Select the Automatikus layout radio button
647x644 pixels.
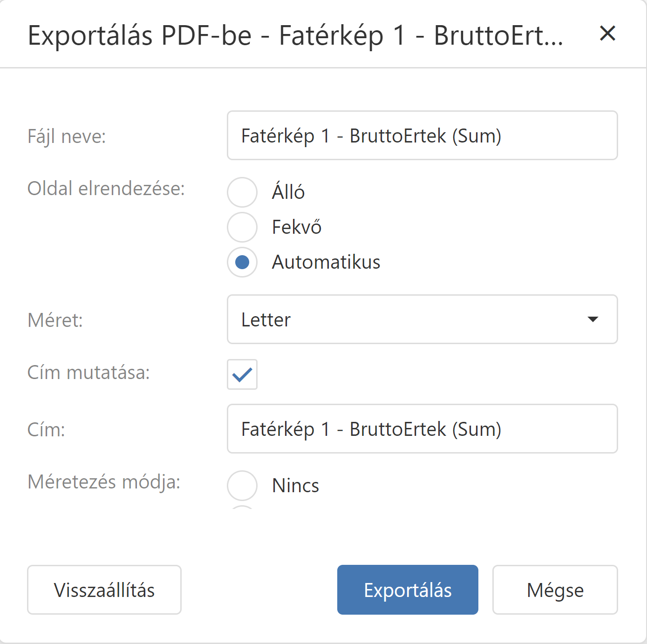[x=242, y=262]
